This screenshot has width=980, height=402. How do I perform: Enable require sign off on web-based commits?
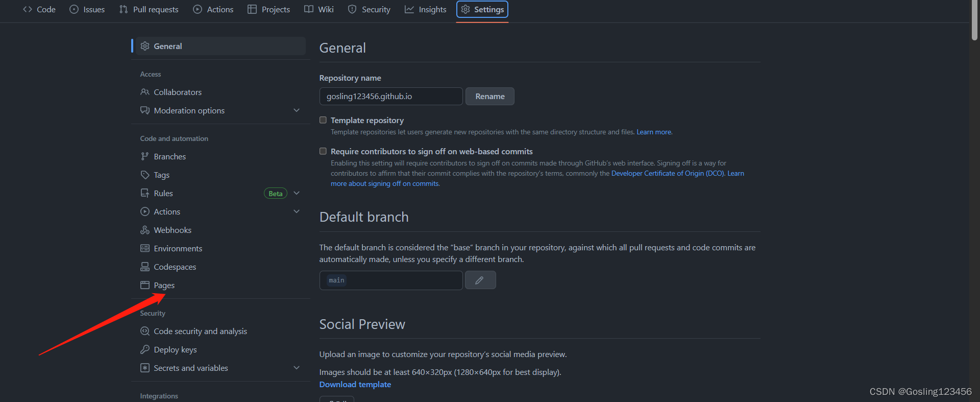[x=323, y=151]
